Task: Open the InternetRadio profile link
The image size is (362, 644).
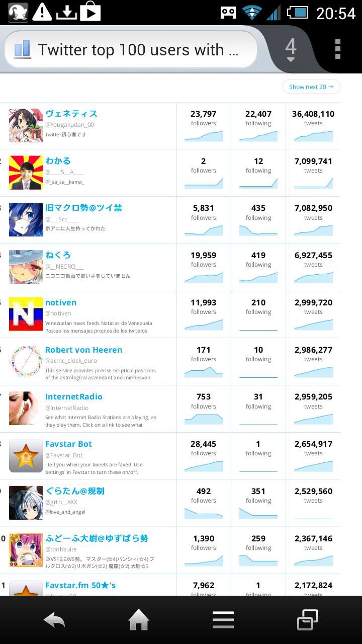Action: [x=74, y=396]
